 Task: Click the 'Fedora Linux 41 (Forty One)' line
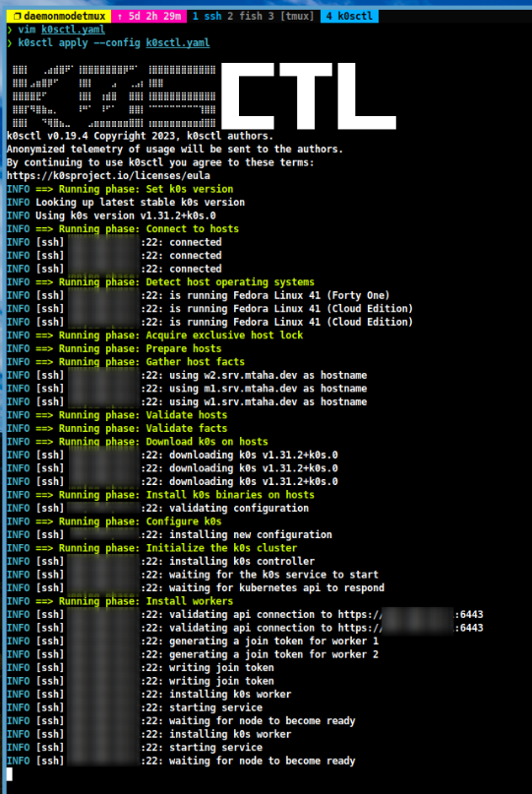pyautogui.click(x=198, y=295)
